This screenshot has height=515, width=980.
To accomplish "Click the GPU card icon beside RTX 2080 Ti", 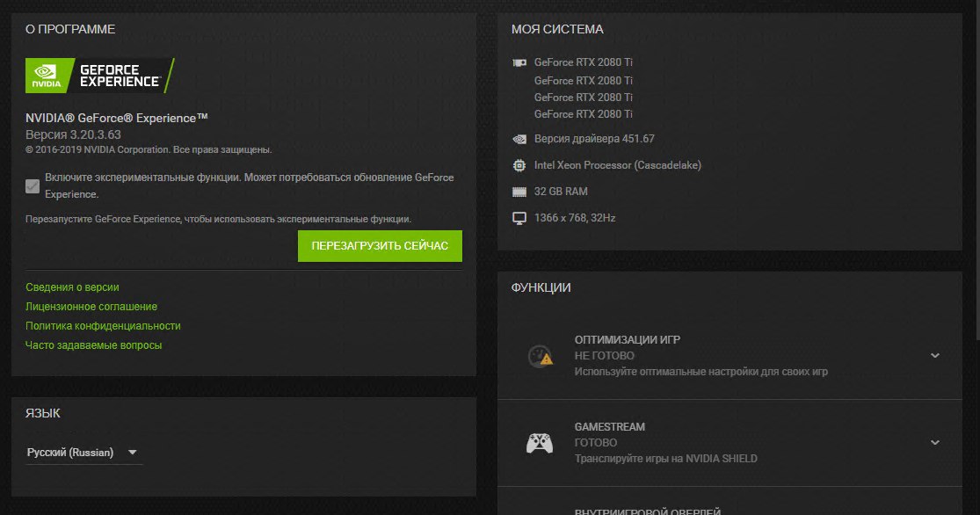I will tap(519, 62).
